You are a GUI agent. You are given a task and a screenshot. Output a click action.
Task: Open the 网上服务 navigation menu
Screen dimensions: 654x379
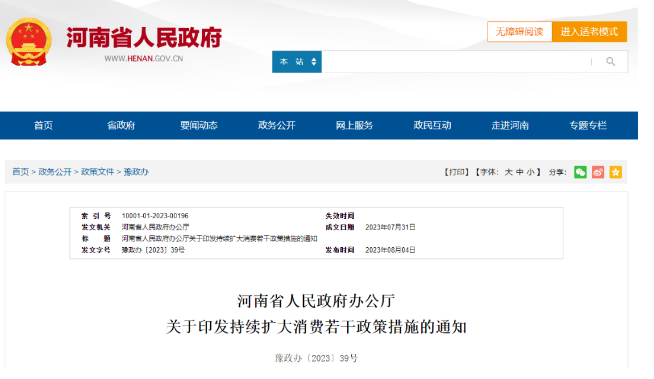(x=355, y=125)
